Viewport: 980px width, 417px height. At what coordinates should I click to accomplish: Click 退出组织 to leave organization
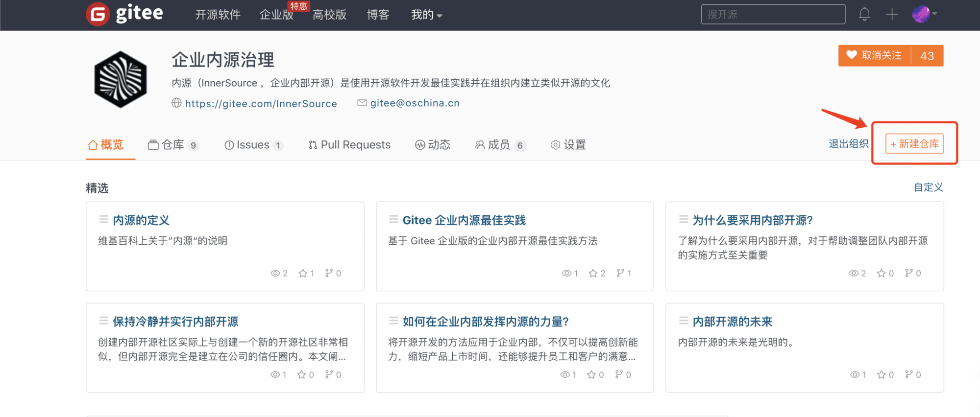[848, 143]
